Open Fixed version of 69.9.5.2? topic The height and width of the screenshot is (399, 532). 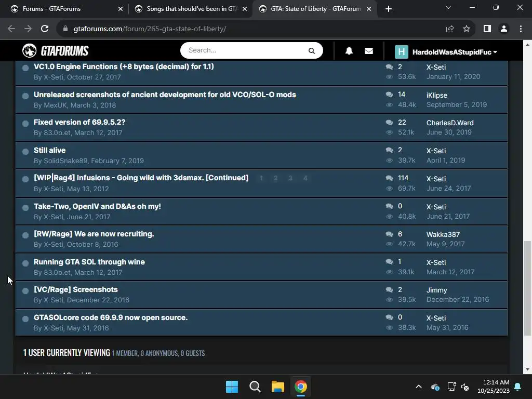coord(79,122)
